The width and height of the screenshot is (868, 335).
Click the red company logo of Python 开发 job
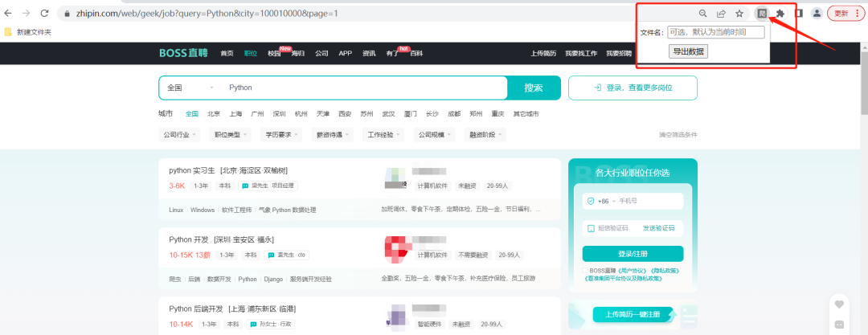[x=398, y=250]
